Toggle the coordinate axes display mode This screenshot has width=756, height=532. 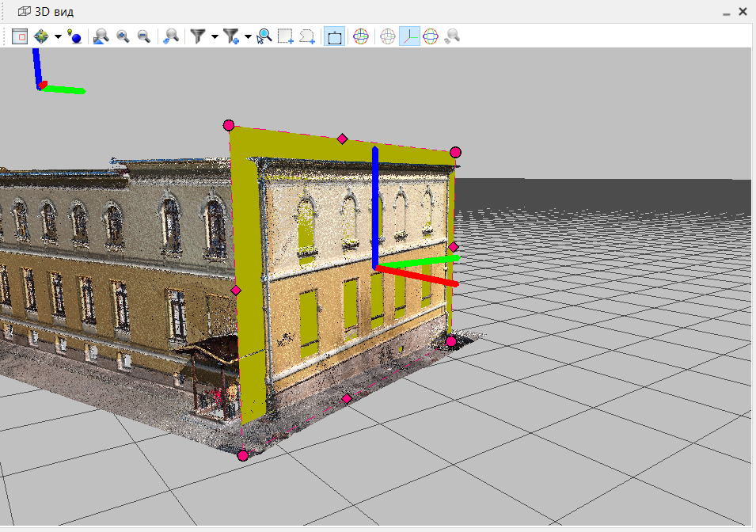click(409, 36)
